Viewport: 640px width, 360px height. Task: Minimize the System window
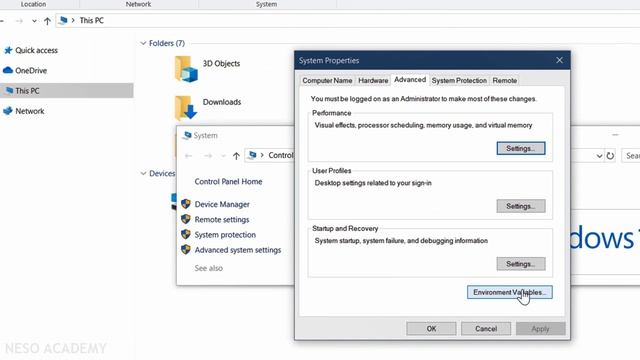[615, 134]
